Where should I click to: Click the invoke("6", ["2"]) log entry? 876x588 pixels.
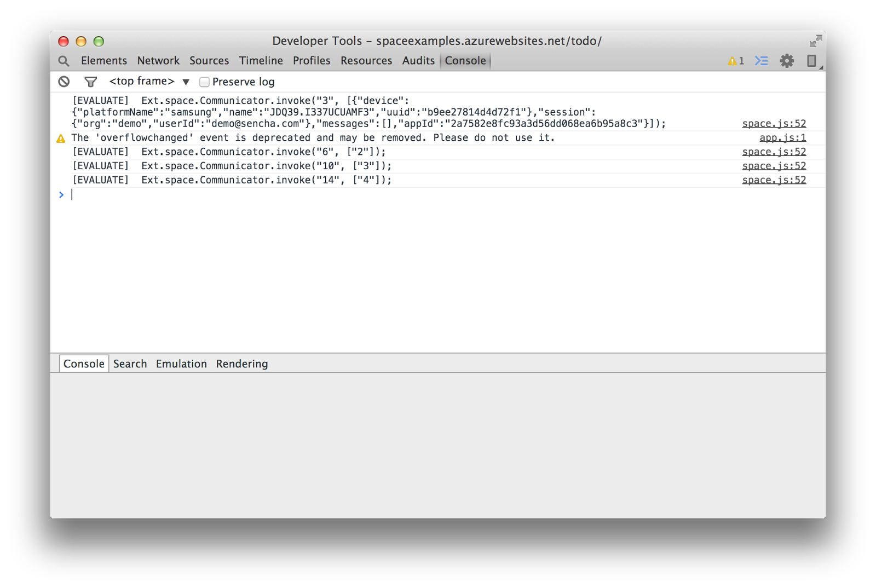point(229,152)
